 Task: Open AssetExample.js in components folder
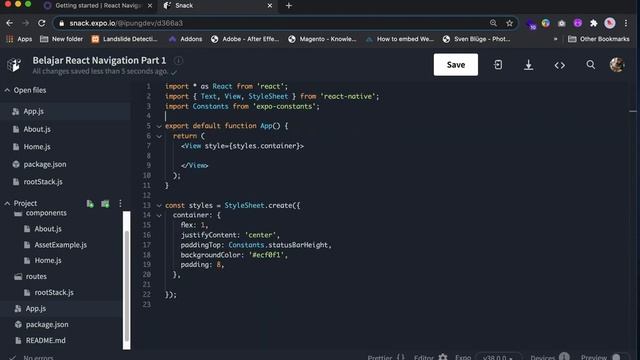[61, 245]
